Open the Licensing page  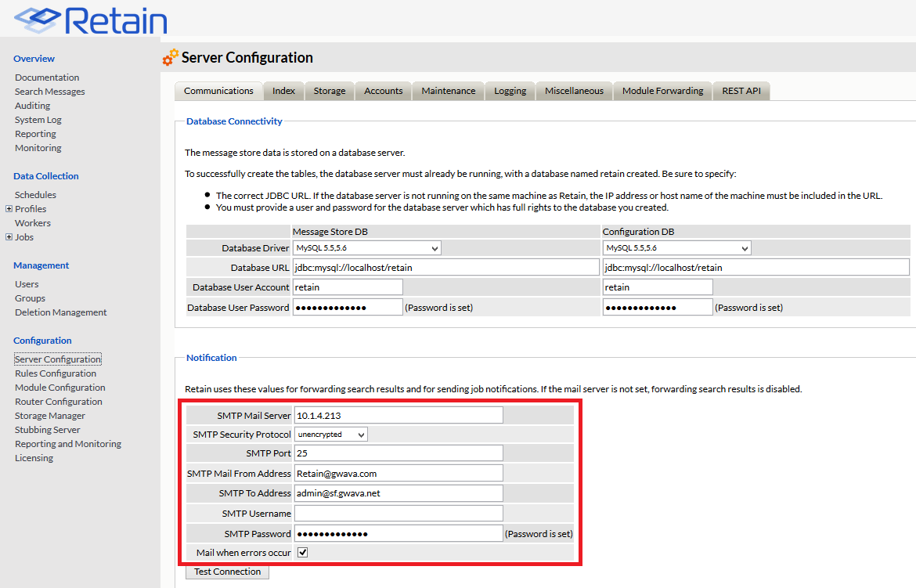pos(34,458)
